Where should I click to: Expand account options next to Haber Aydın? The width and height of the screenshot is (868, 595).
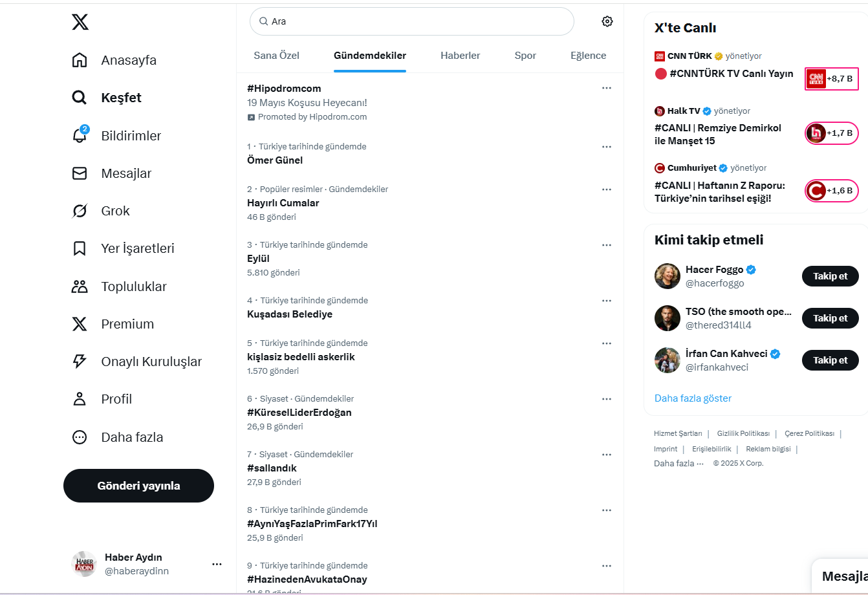[x=217, y=564]
